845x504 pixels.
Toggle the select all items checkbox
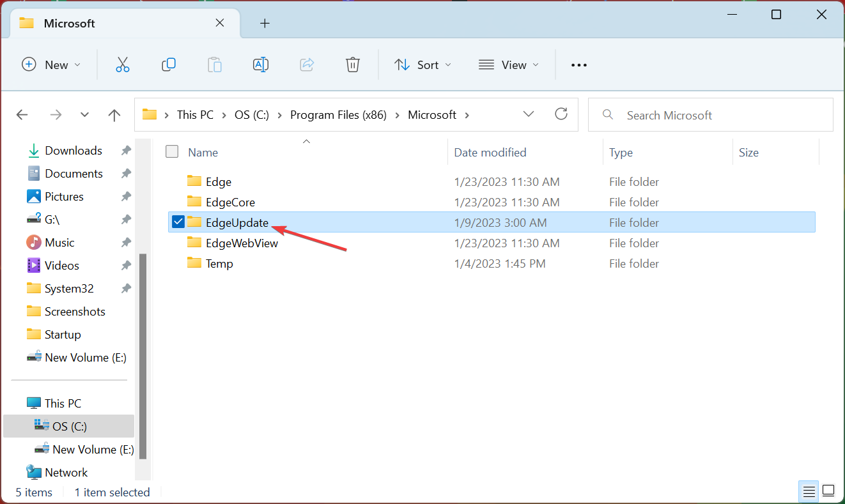click(172, 152)
